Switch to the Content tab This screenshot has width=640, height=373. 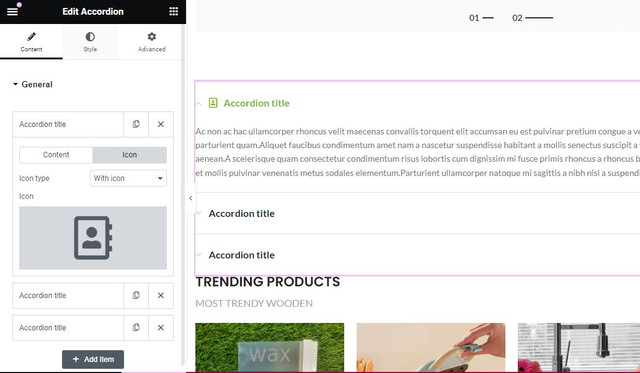[x=31, y=42]
